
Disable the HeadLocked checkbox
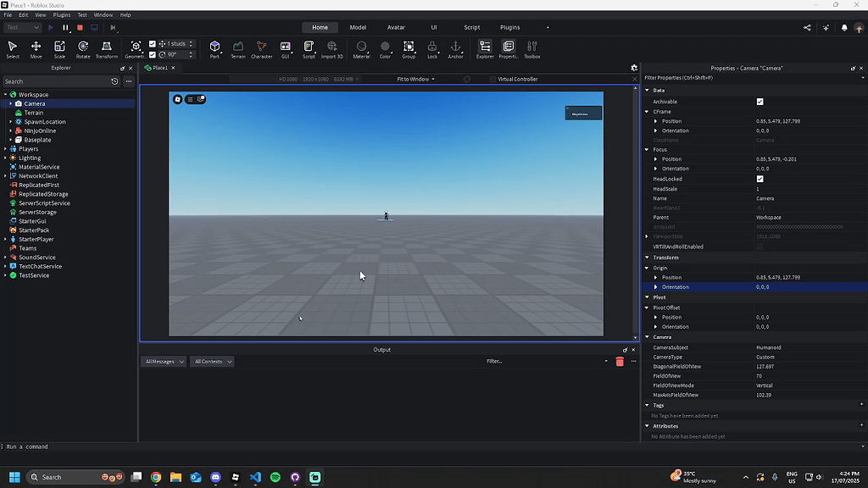pyautogui.click(x=759, y=179)
